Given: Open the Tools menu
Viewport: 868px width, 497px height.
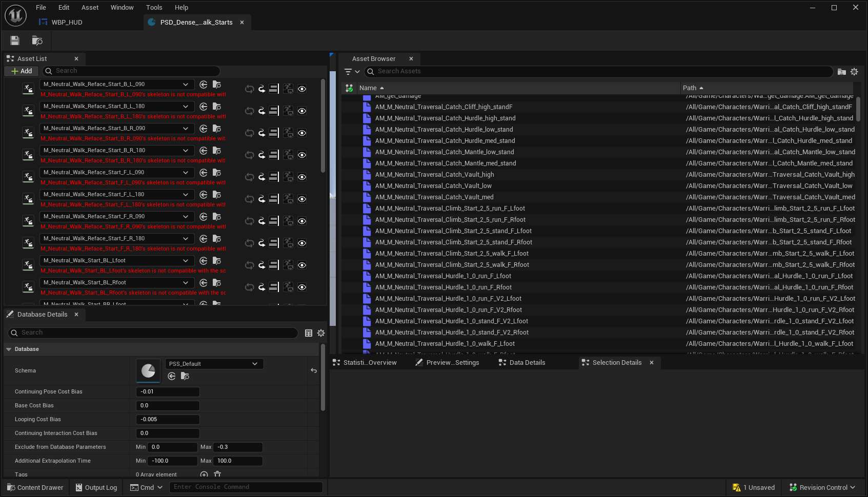Looking at the screenshot, I should (x=154, y=8).
